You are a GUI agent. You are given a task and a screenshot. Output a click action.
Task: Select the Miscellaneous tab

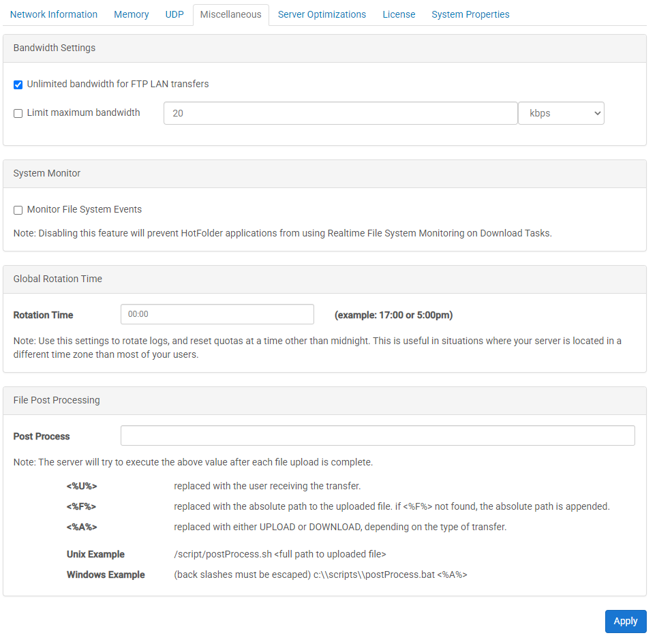tap(231, 15)
